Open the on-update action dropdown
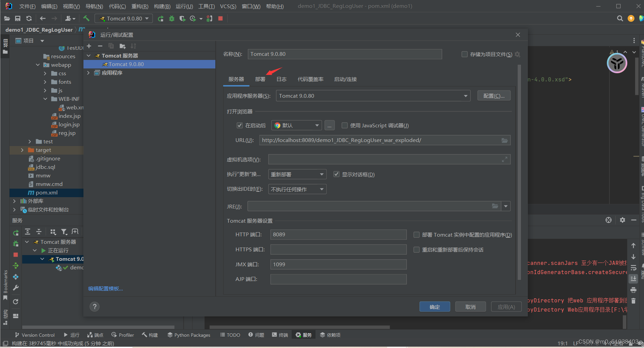 click(x=297, y=174)
